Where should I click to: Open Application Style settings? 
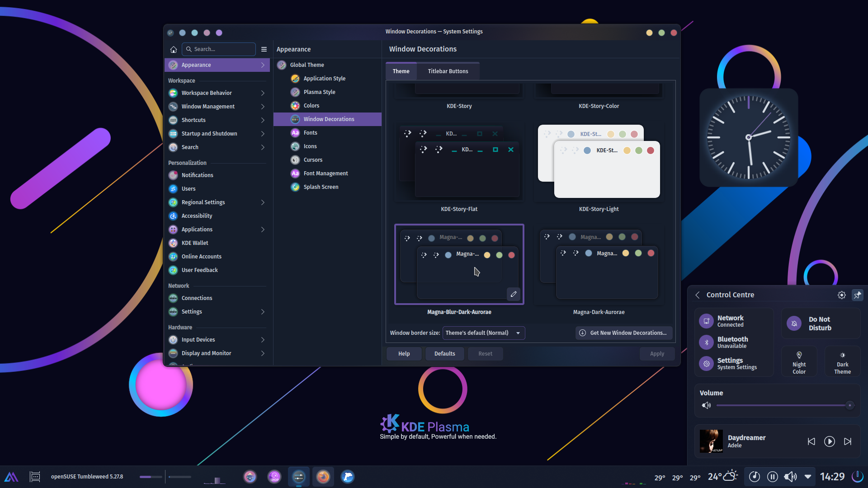tap(328, 79)
